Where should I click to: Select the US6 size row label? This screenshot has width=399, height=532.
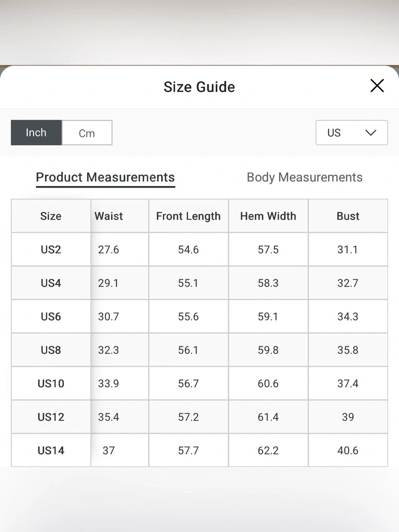[51, 316]
